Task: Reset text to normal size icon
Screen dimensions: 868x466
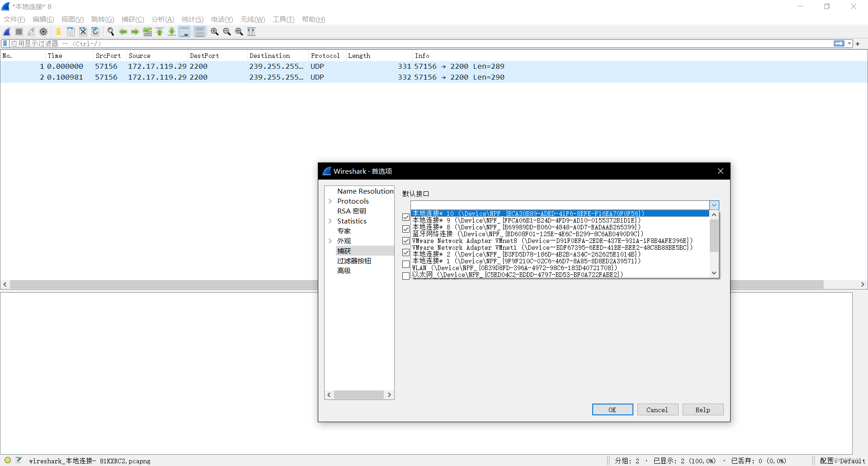Action: pyautogui.click(x=239, y=32)
